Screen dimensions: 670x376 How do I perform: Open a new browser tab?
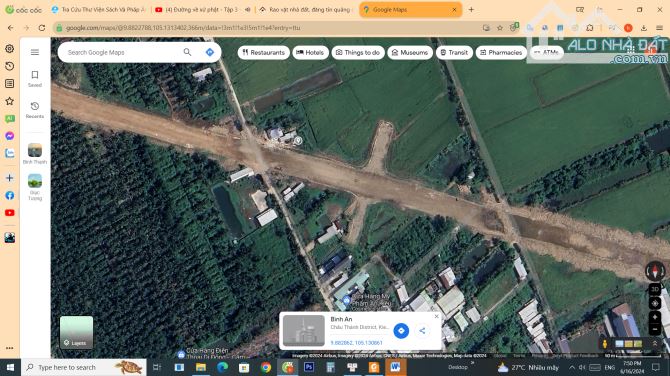[x=471, y=9]
